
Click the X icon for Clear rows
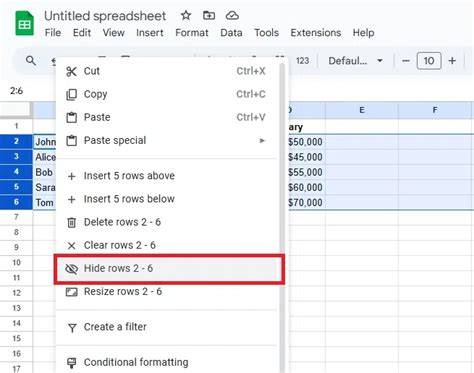[x=71, y=246]
